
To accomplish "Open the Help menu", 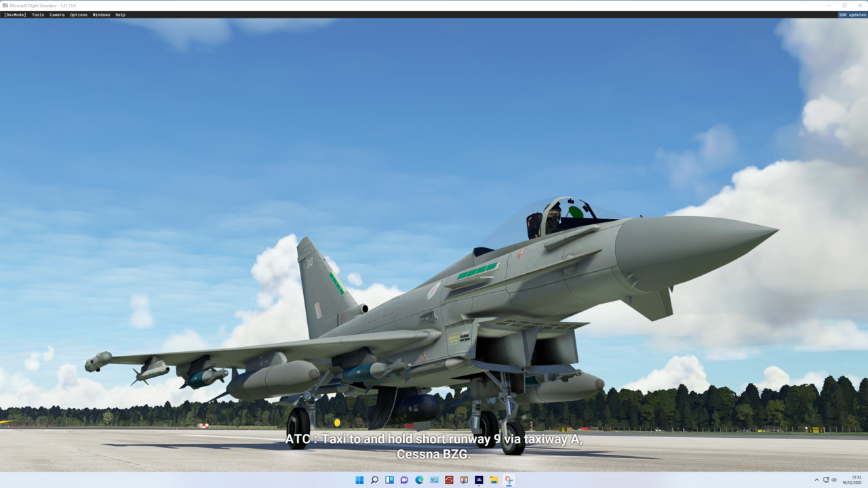I will (120, 14).
